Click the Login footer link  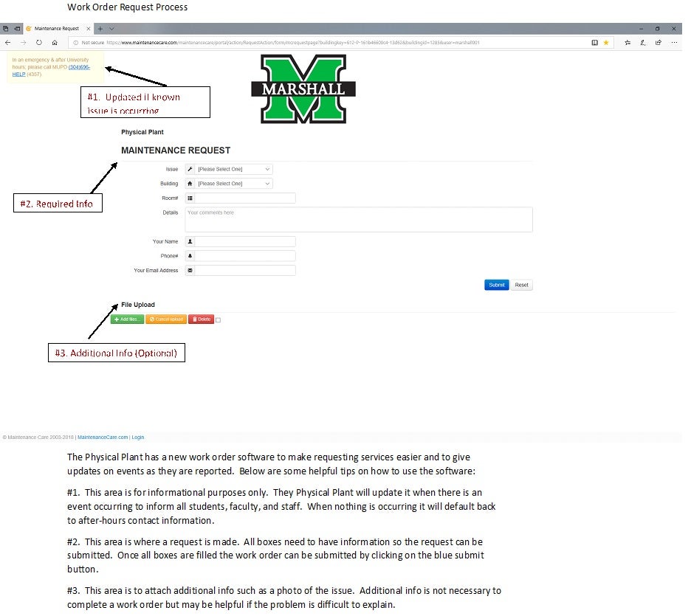pyautogui.click(x=138, y=437)
